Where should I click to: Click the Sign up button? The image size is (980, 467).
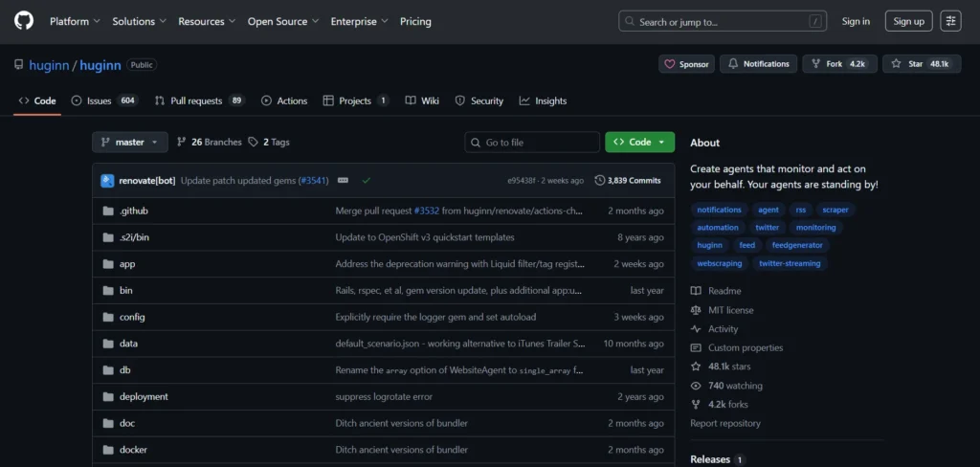click(908, 21)
